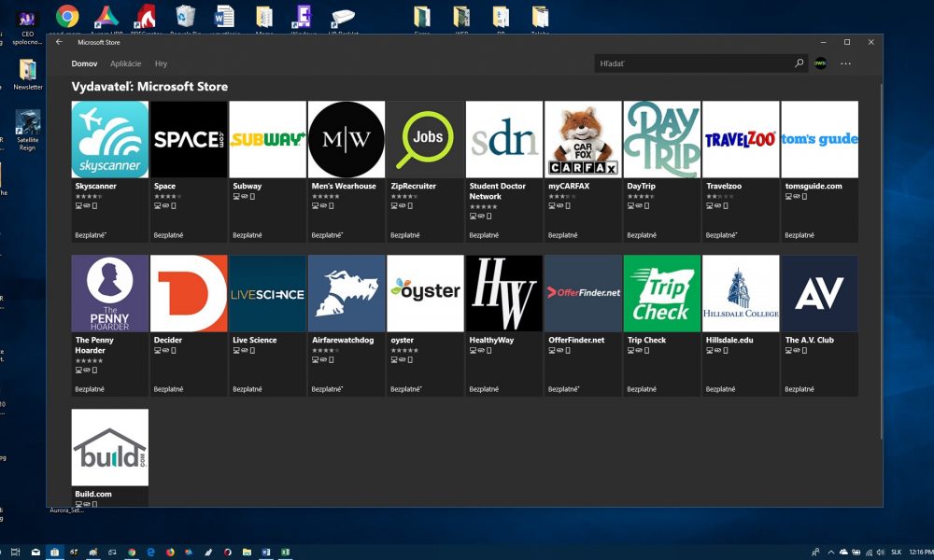Open the Live Science app icon
Image resolution: width=934 pixels, height=560 pixels.
267,293
